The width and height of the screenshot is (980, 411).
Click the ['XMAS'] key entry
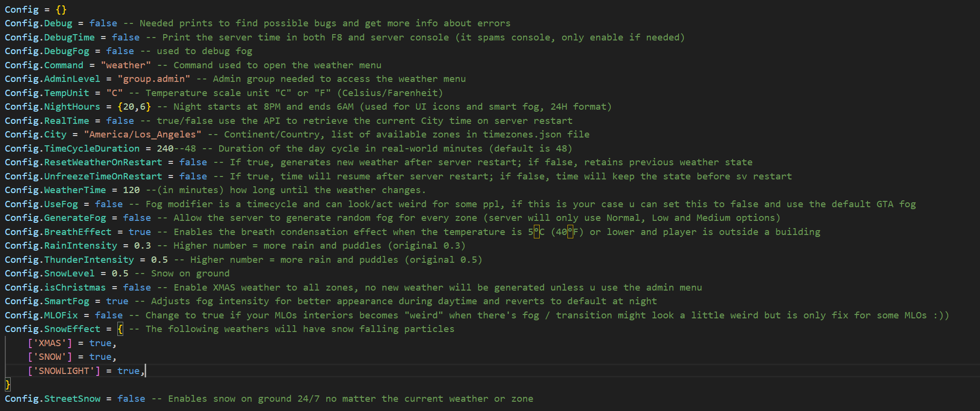point(50,343)
